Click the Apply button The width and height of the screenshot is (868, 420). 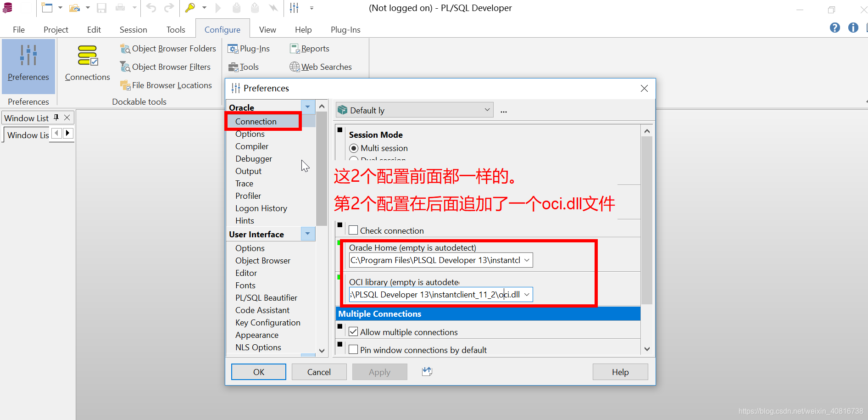pos(379,372)
